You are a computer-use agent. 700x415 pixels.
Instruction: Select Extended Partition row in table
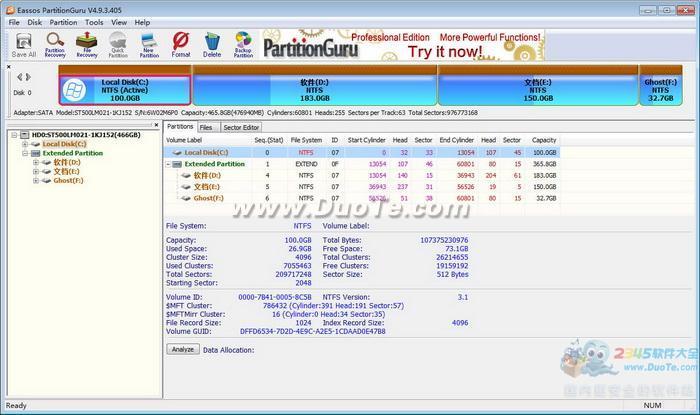[362, 164]
